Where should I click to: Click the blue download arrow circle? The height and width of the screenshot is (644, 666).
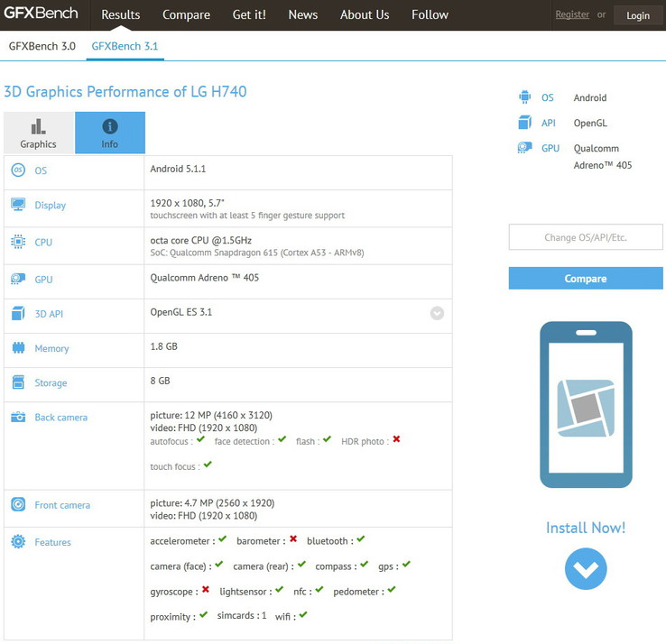[x=586, y=569]
